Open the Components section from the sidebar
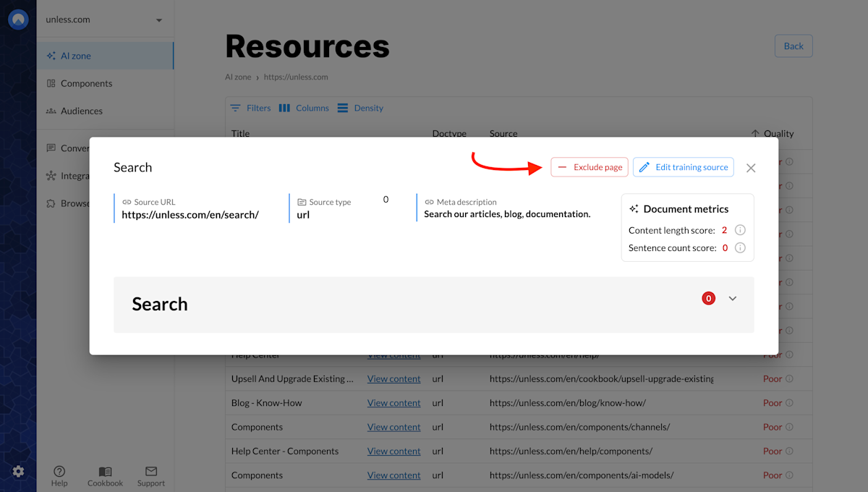868x492 pixels. [x=87, y=83]
